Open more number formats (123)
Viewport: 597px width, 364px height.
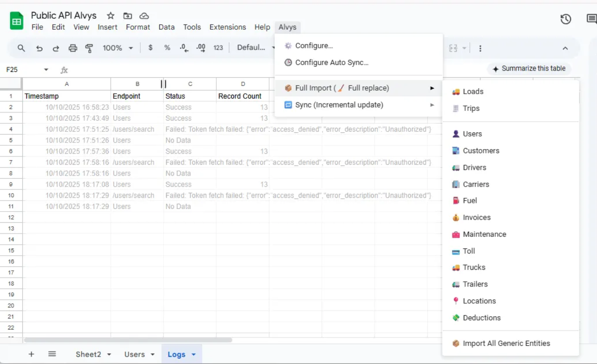218,48
